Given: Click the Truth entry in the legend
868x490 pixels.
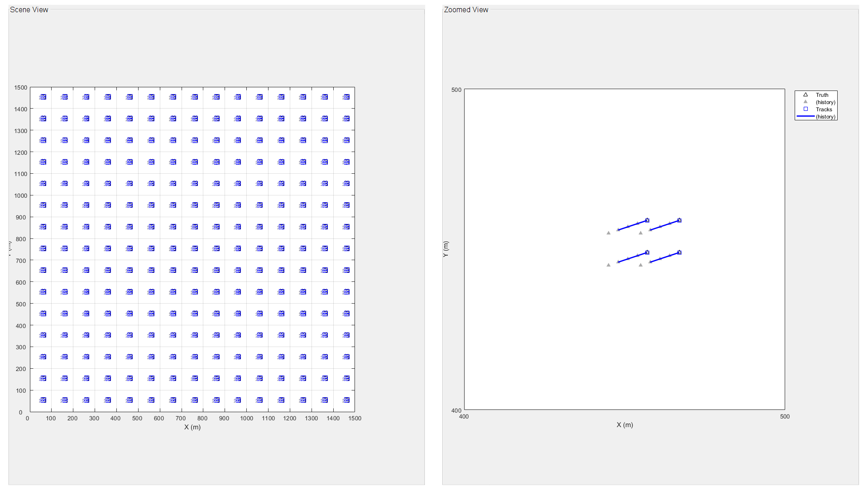Looking at the screenshot, I should pos(822,95).
